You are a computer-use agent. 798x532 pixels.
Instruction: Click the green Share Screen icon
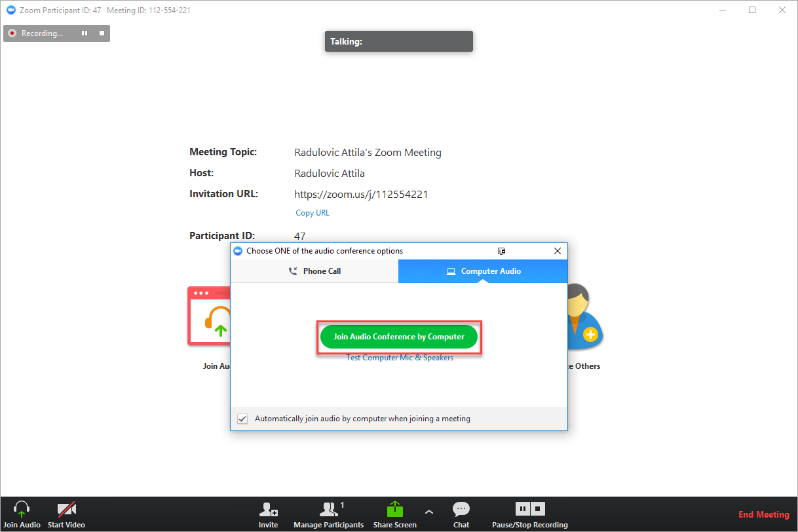pos(394,509)
